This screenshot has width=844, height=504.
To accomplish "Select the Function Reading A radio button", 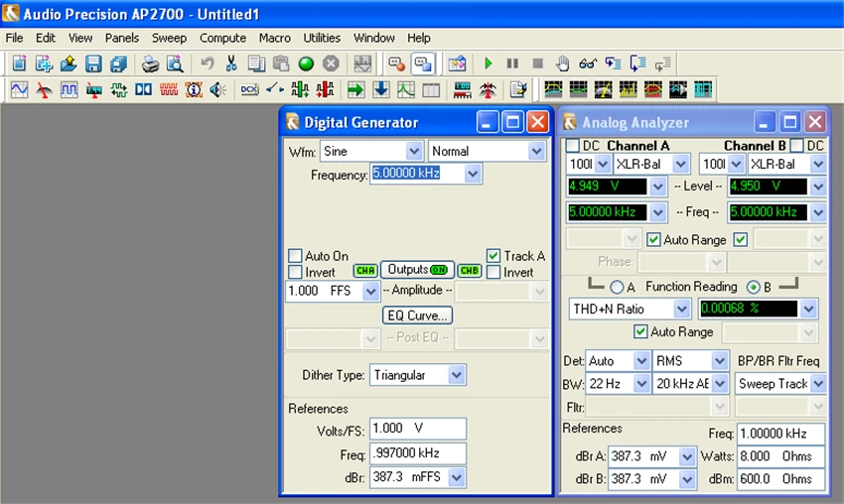I will [x=617, y=288].
